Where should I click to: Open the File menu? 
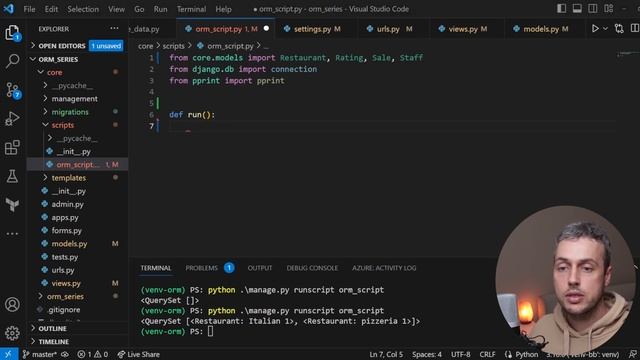29,9
